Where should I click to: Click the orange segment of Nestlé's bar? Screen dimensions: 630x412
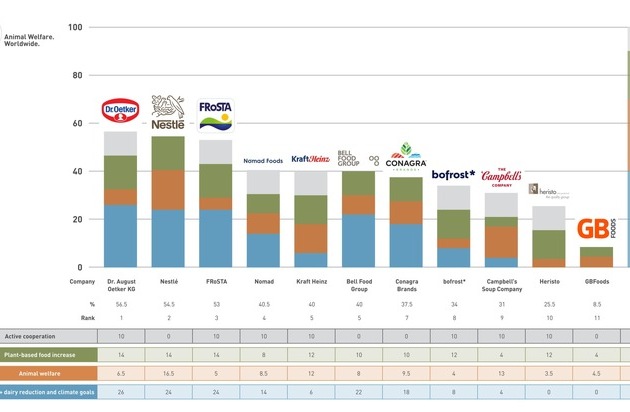tap(168, 189)
